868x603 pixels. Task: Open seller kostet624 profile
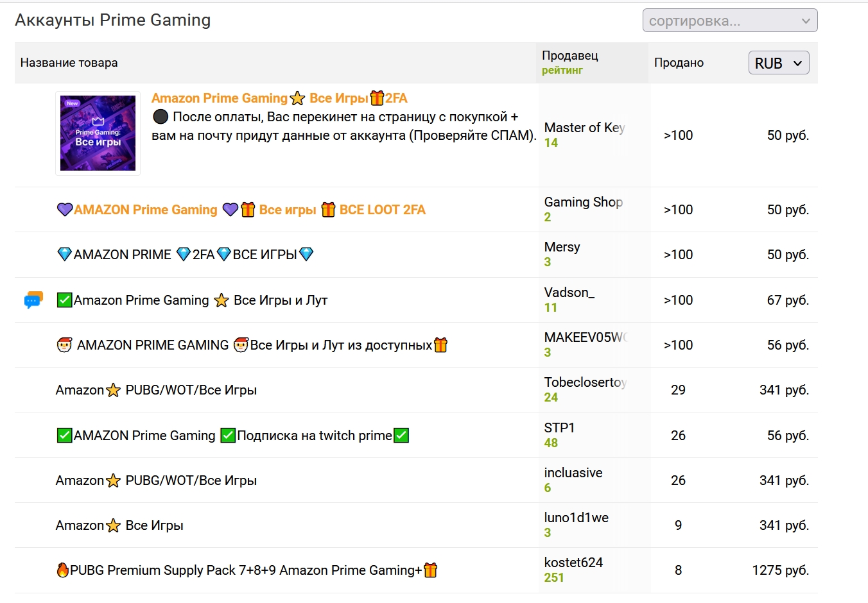tap(574, 563)
